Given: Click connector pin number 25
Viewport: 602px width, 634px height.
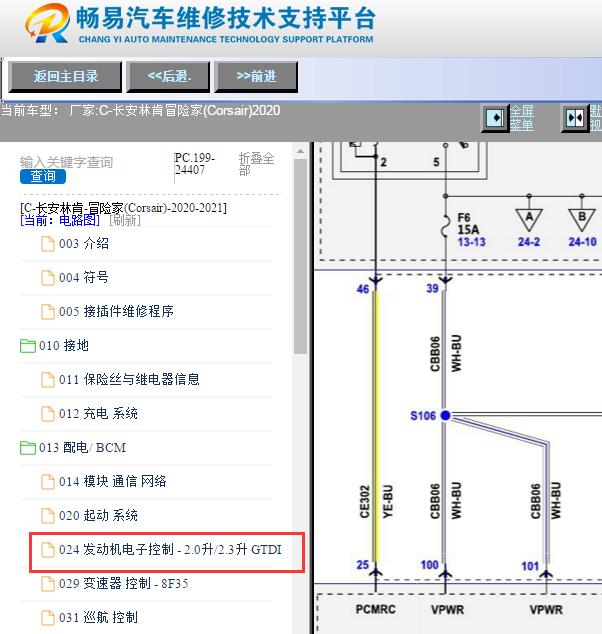Looking at the screenshot, I should (x=363, y=565).
